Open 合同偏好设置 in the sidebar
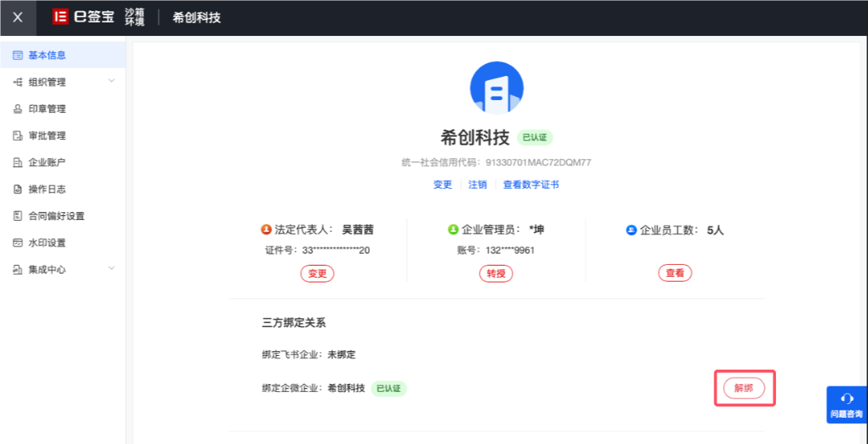 click(62, 216)
